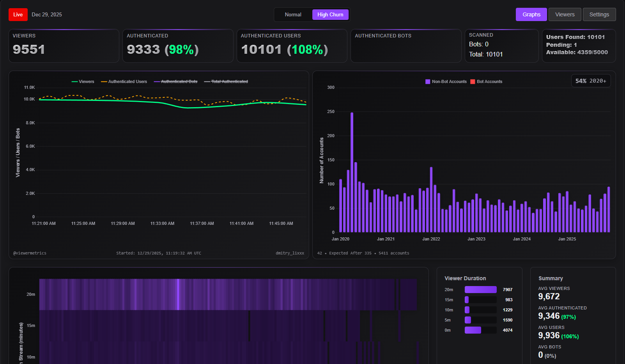The width and height of the screenshot is (625, 364).
Task: Click the tallest bar in accounts chart
Action: (x=352, y=171)
